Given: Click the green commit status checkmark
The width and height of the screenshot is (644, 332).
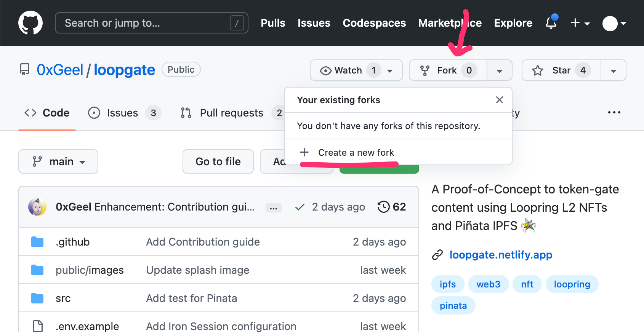Looking at the screenshot, I should tap(300, 207).
